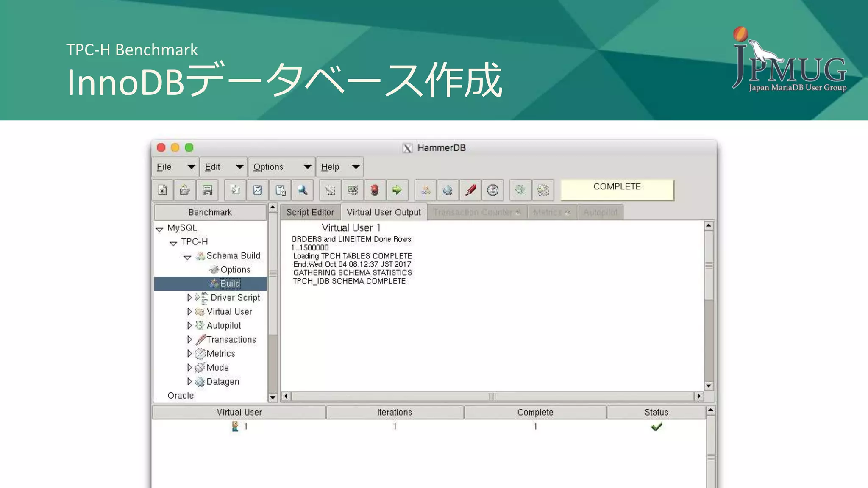Expand the Datagen tree node

(x=189, y=382)
